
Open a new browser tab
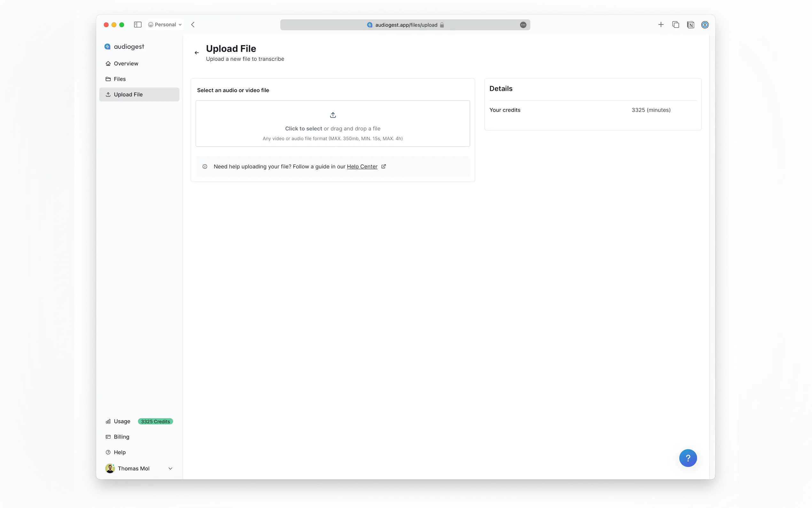click(660, 25)
